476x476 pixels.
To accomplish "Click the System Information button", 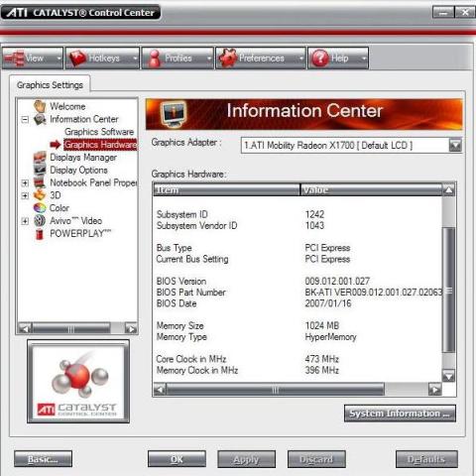I will point(400,414).
